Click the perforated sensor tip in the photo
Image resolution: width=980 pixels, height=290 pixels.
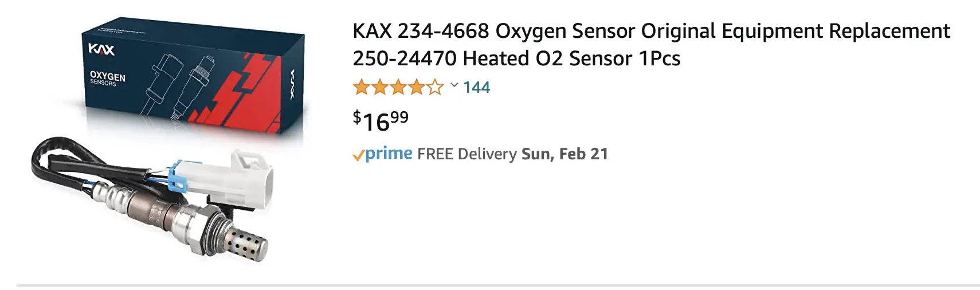248,245
